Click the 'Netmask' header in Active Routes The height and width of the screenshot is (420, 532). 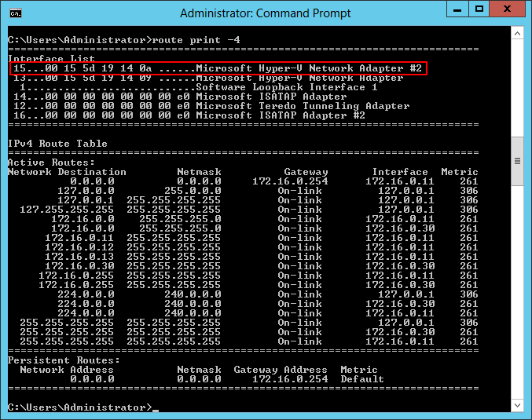click(x=199, y=172)
